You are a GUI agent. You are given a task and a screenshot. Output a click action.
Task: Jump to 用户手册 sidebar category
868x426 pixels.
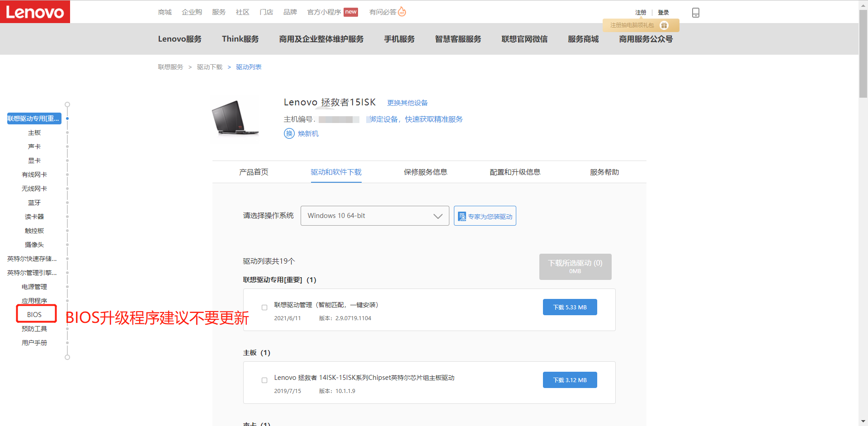(34, 343)
